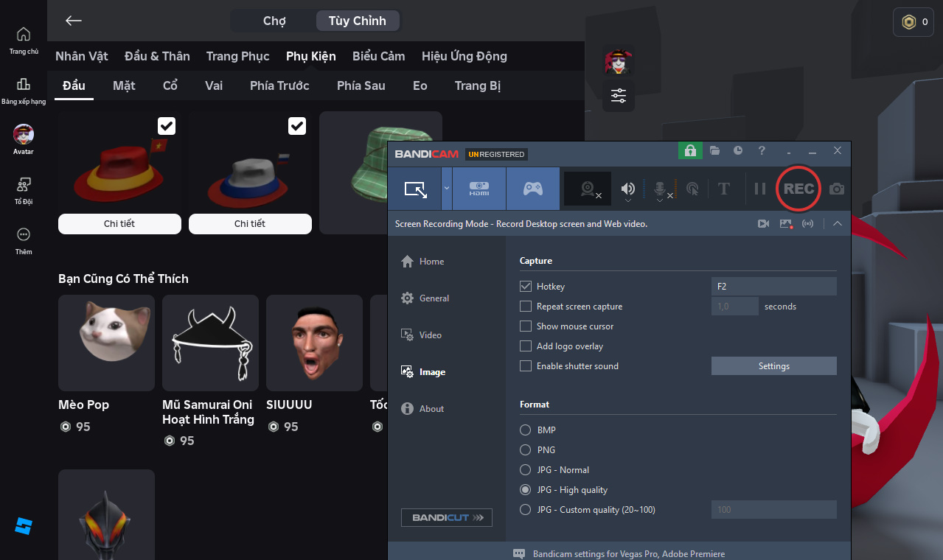Go back using the left arrow
Viewport: 943px width, 560px height.
(73, 21)
